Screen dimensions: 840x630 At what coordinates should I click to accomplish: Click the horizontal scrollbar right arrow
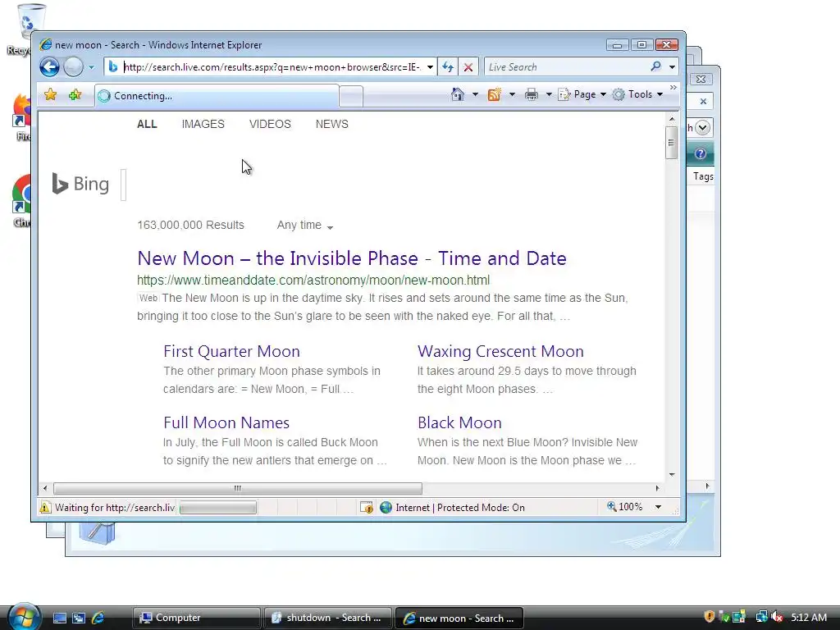click(x=657, y=488)
